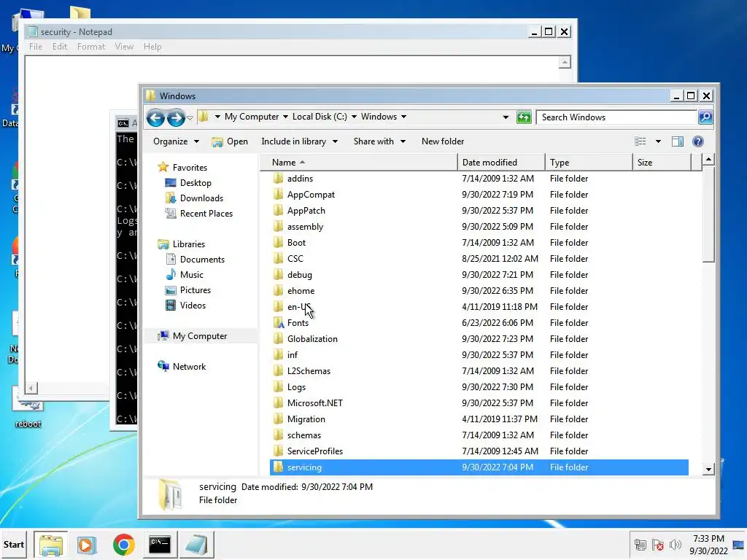Switch to the command prompt taskbar icon
This screenshot has height=560, width=747.
coord(160,545)
